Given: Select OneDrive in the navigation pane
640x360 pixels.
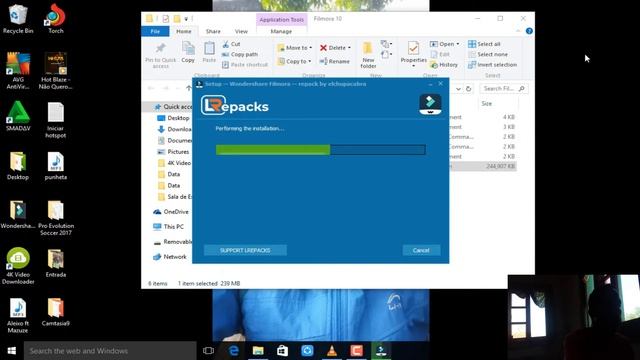Looking at the screenshot, I should pos(171,212).
